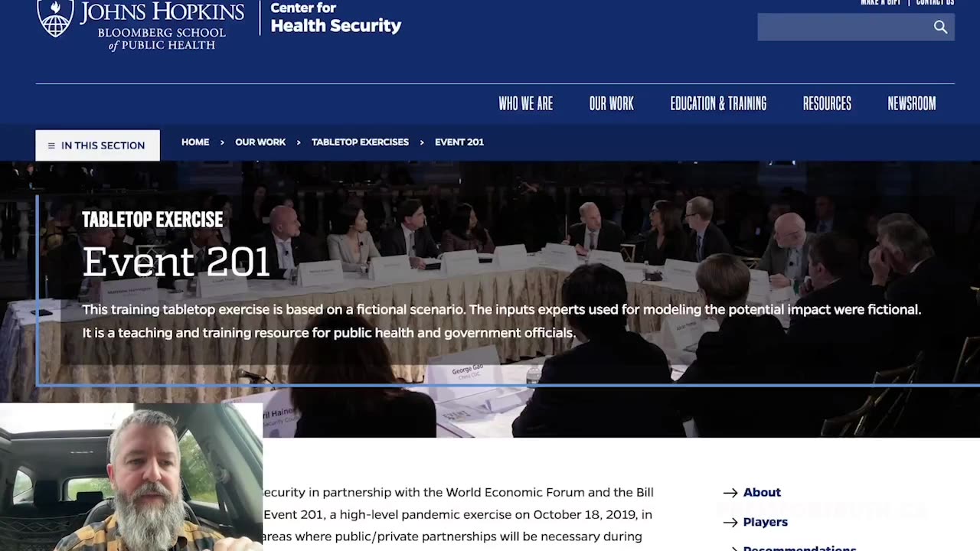Click the chevron before Event 201 breadcrumb
This screenshot has width=980, height=551.
[422, 142]
